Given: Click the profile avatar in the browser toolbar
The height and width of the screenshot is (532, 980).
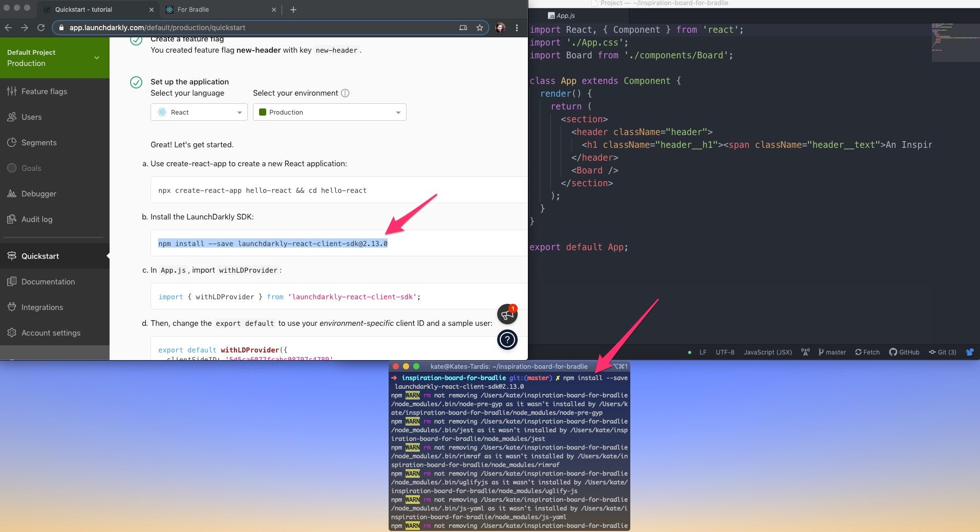Looking at the screenshot, I should tap(500, 28).
